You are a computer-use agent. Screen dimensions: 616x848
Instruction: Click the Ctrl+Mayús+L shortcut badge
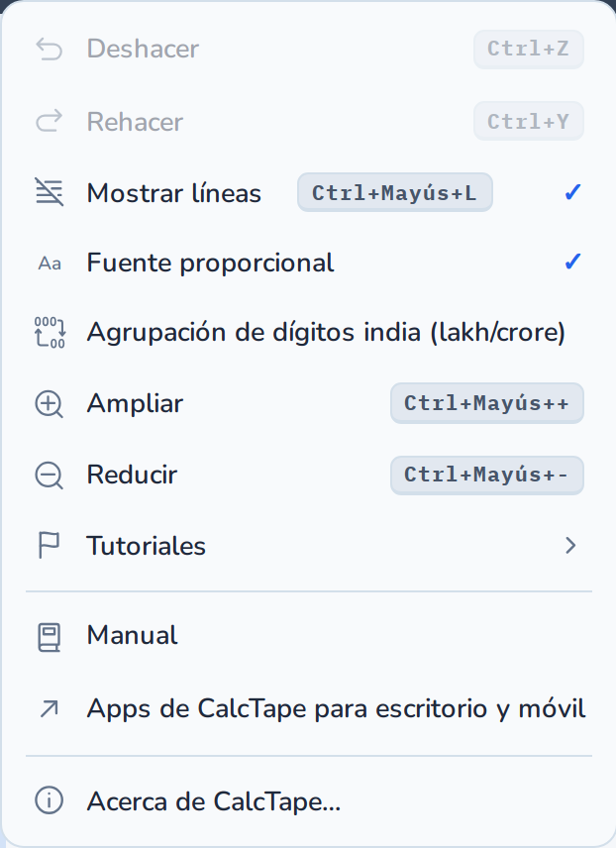[x=395, y=192]
